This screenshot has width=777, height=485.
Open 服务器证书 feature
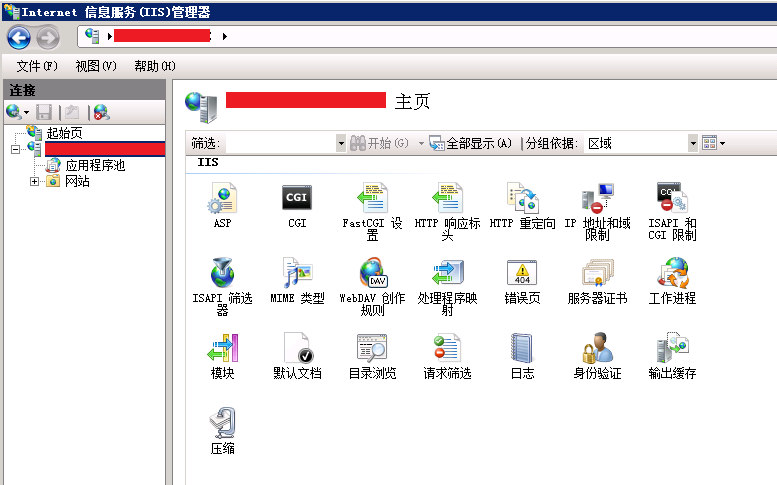[x=597, y=274]
